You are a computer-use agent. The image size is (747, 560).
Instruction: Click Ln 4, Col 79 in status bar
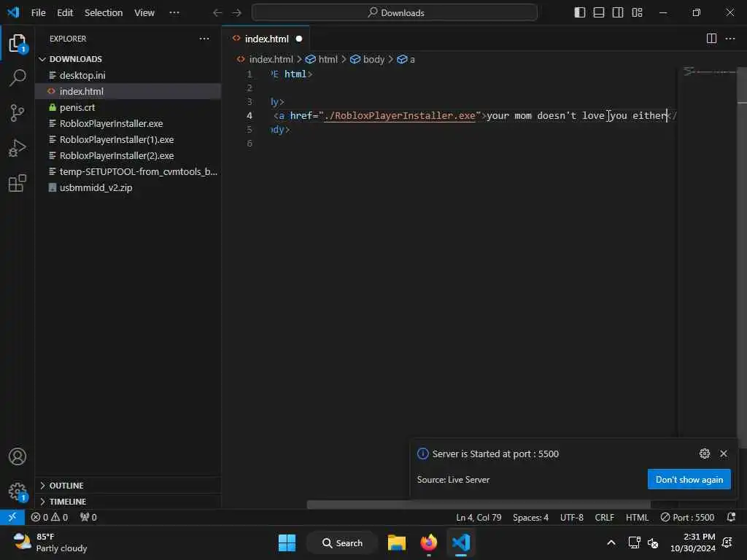pyautogui.click(x=479, y=517)
